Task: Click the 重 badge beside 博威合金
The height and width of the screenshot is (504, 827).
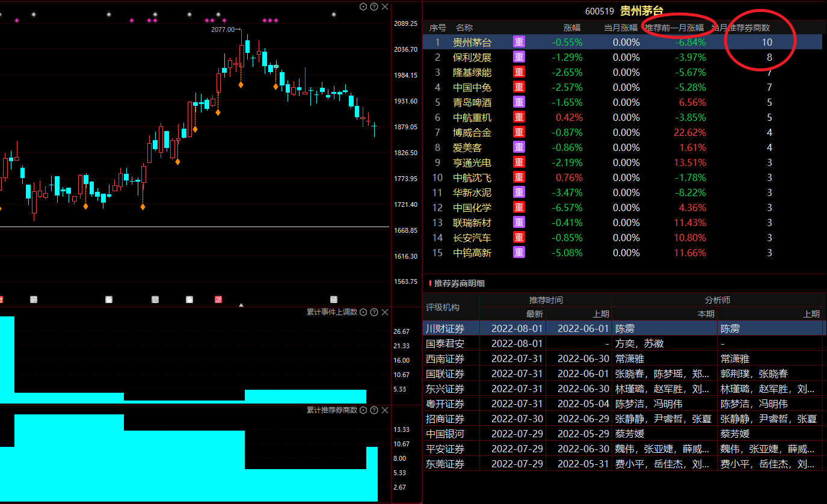Action: pos(519,132)
